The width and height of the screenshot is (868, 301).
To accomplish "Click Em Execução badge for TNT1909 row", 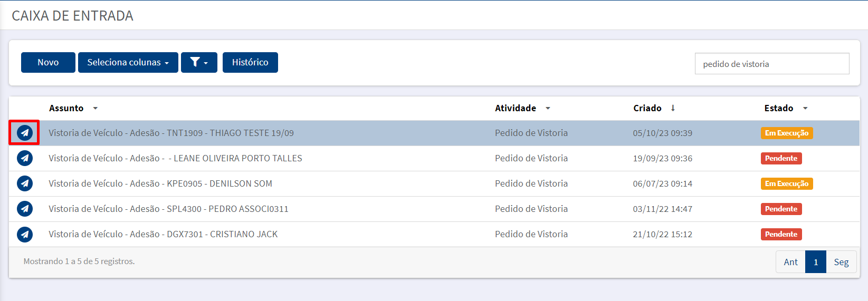I will click(787, 133).
